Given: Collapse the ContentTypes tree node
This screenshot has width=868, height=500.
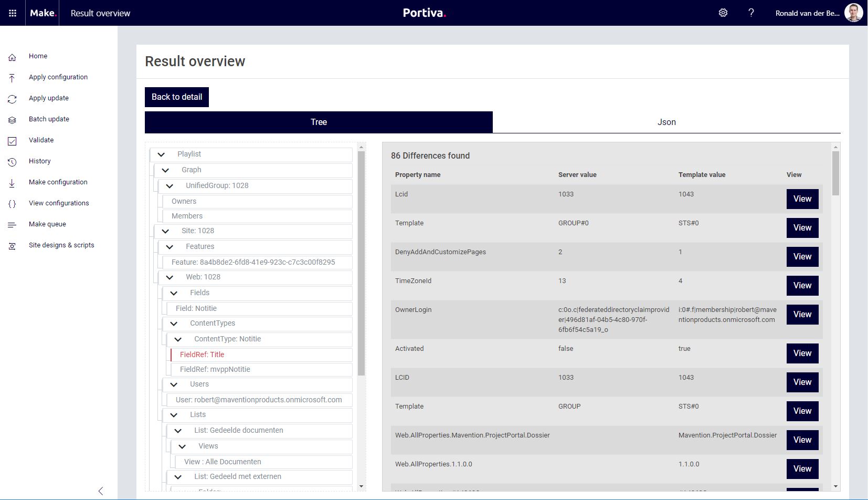Looking at the screenshot, I should [x=174, y=324].
